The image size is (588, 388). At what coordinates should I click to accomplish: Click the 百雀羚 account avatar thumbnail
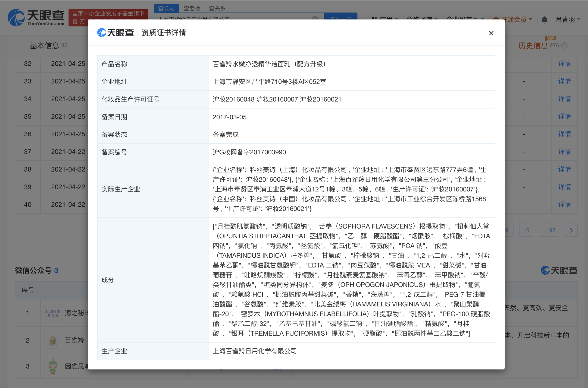click(x=53, y=340)
